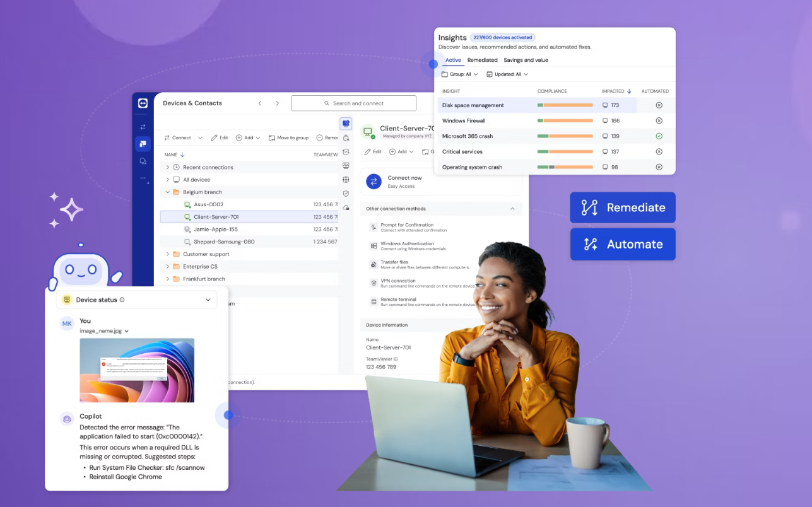Click inside the Search and connect field
This screenshot has width=812, height=507.
353,103
